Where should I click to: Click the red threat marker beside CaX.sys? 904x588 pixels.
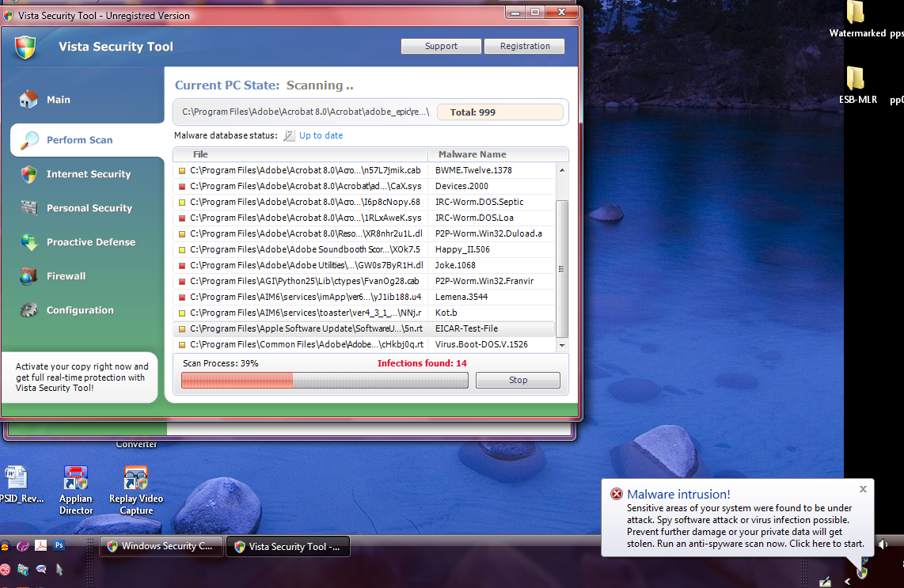182,186
